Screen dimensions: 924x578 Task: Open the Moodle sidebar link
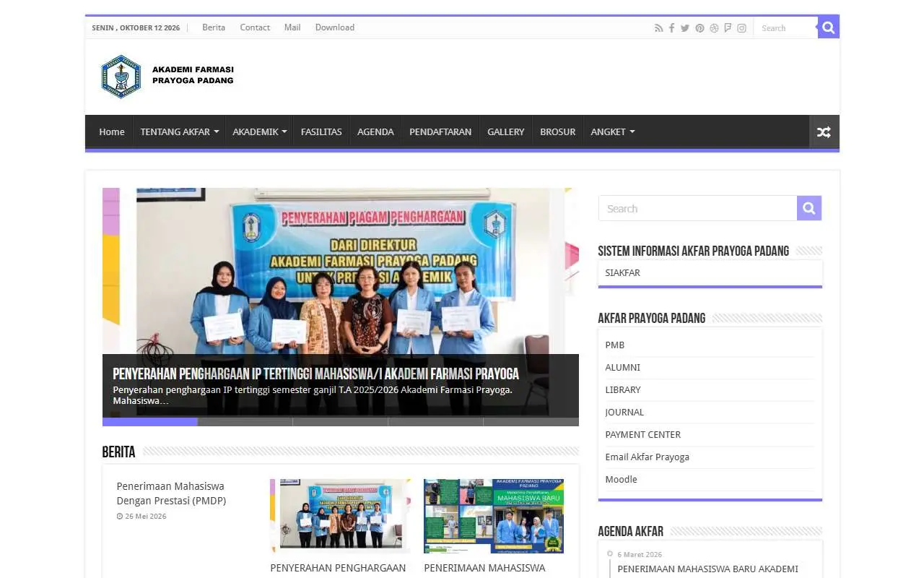pos(622,480)
